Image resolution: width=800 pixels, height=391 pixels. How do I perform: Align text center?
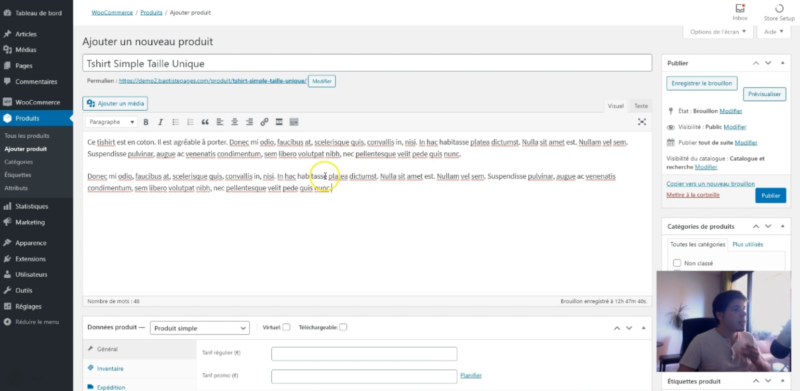pyautogui.click(x=235, y=122)
